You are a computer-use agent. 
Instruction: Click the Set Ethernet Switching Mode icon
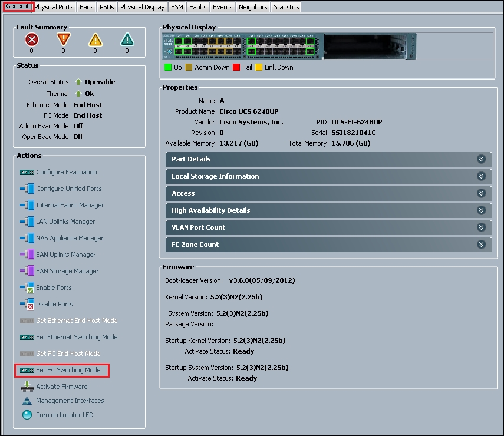coord(27,338)
